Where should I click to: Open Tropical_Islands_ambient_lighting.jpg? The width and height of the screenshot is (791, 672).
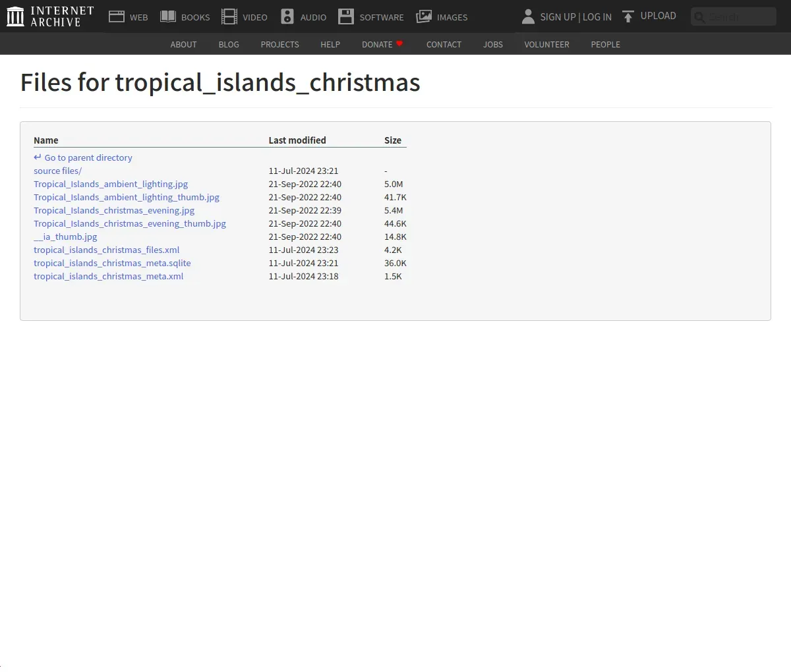(x=111, y=184)
